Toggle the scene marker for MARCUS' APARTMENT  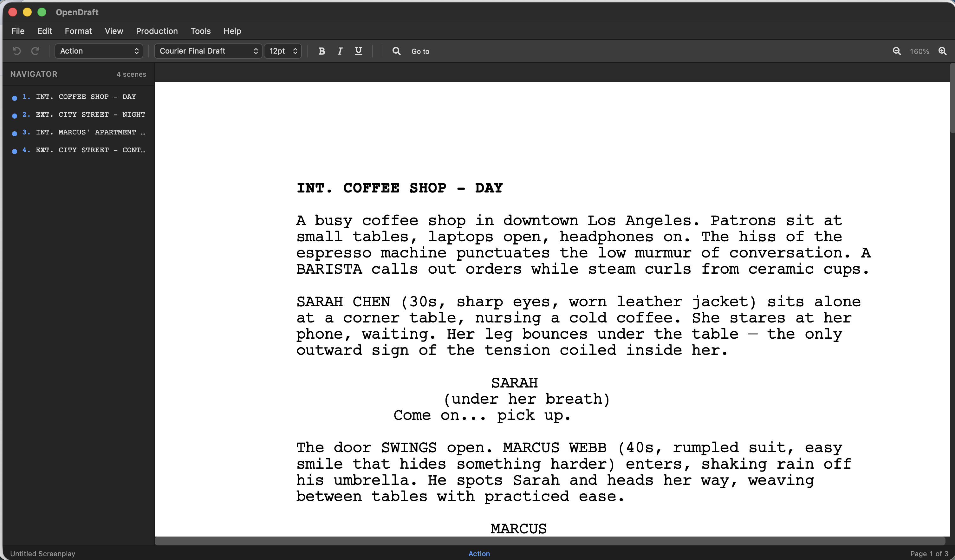click(14, 133)
